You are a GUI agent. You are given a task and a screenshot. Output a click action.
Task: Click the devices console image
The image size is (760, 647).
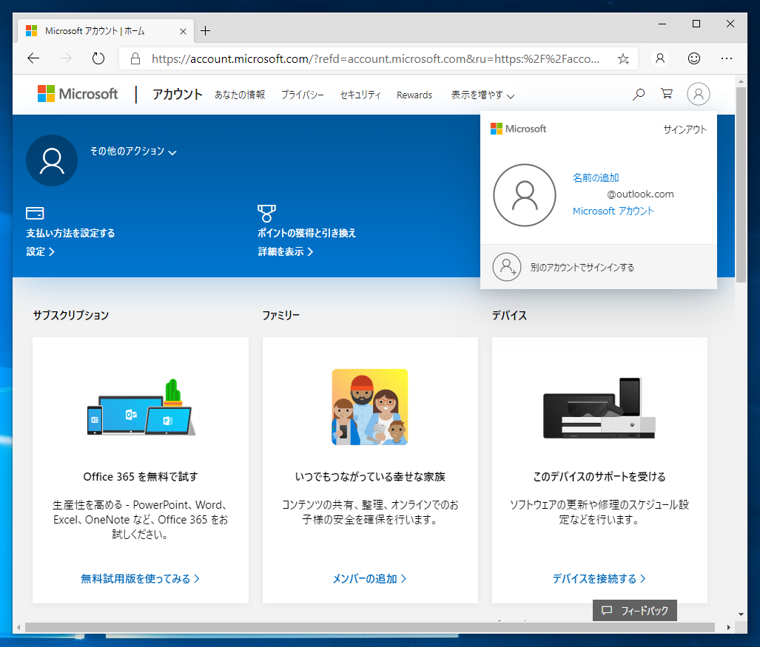600,408
